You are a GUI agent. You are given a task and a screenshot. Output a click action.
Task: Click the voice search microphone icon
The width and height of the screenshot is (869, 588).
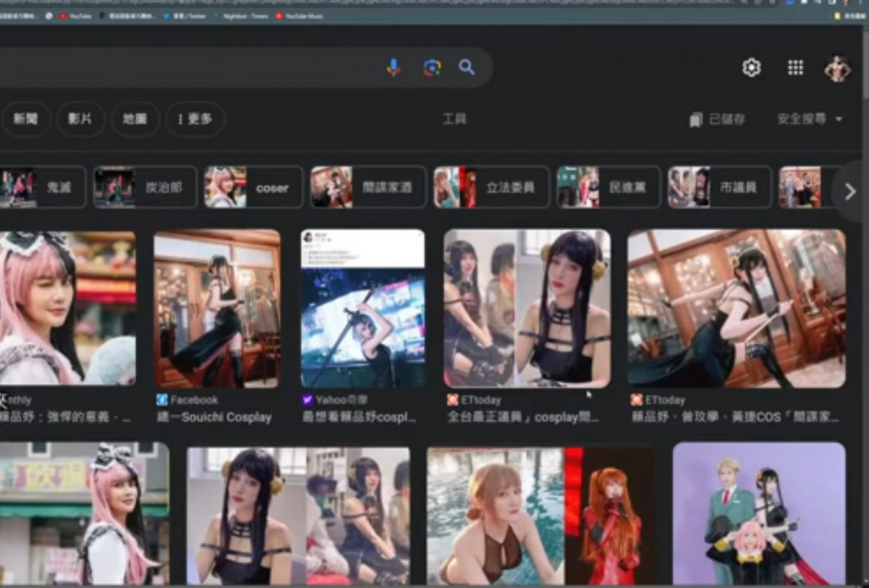tap(393, 67)
